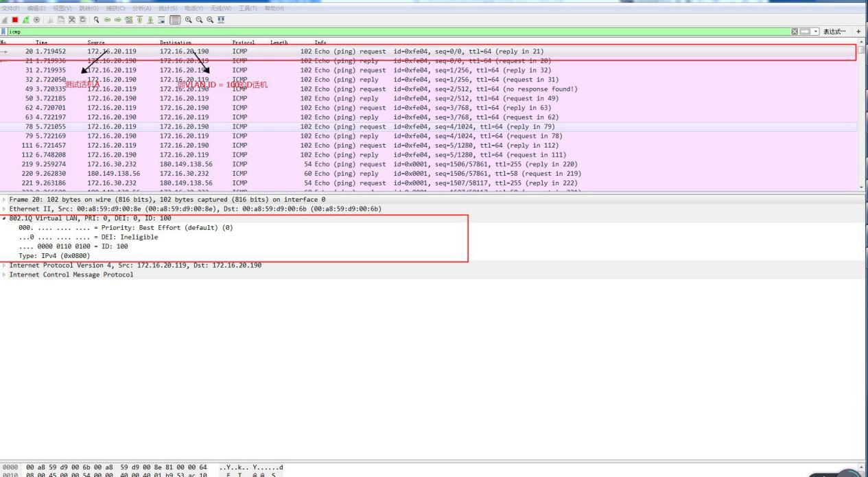
Task: Restart the current capture
Action: click(x=25, y=20)
